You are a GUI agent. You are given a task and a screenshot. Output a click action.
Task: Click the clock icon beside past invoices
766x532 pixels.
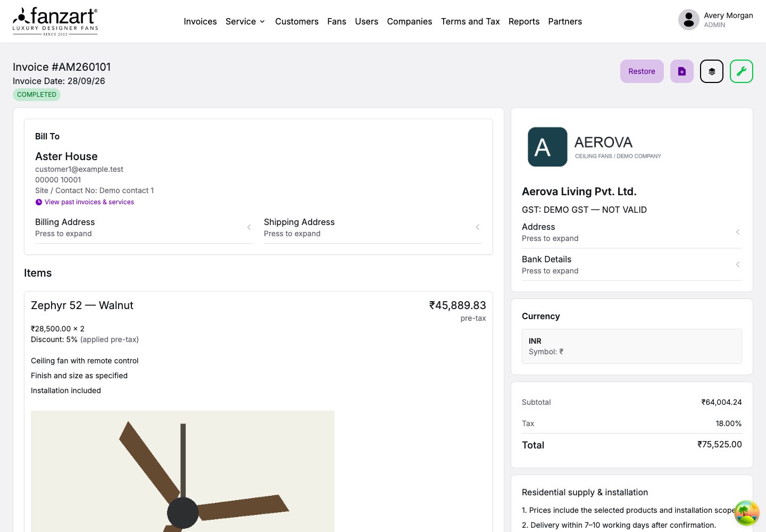39,202
